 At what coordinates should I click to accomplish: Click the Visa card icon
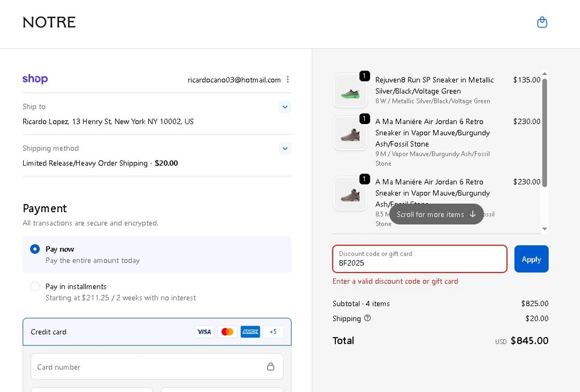tap(204, 332)
